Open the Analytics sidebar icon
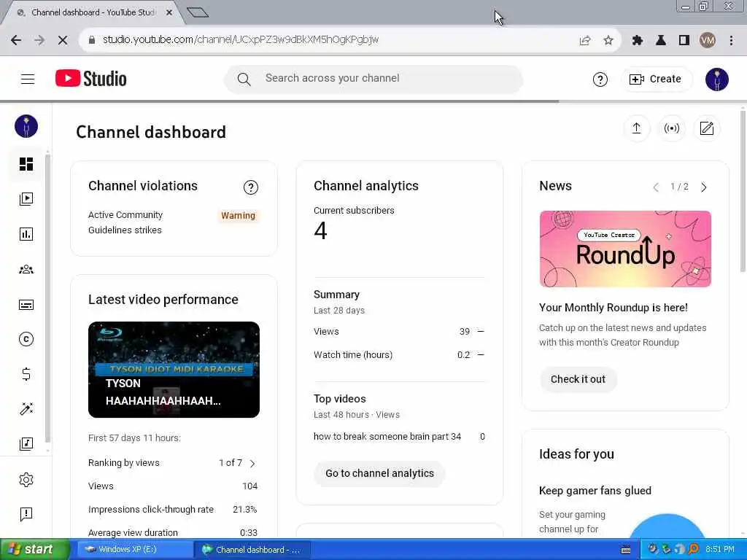This screenshot has height=560, width=747. pyautogui.click(x=26, y=234)
